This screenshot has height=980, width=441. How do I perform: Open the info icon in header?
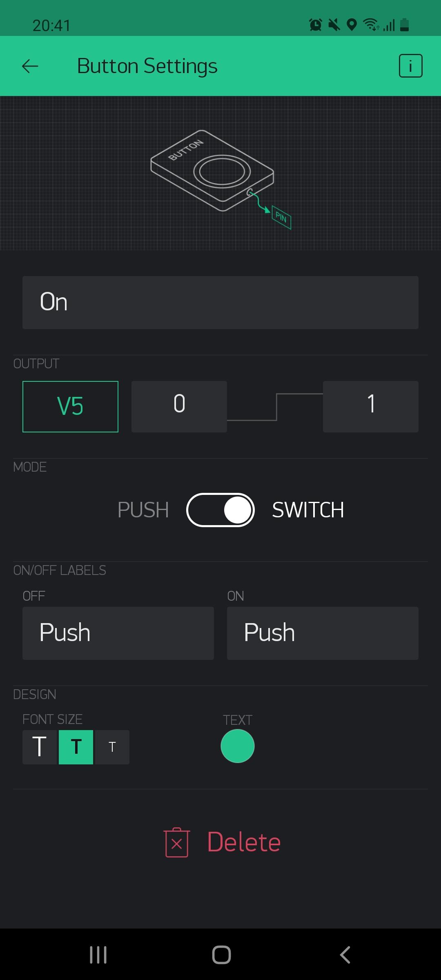(410, 66)
